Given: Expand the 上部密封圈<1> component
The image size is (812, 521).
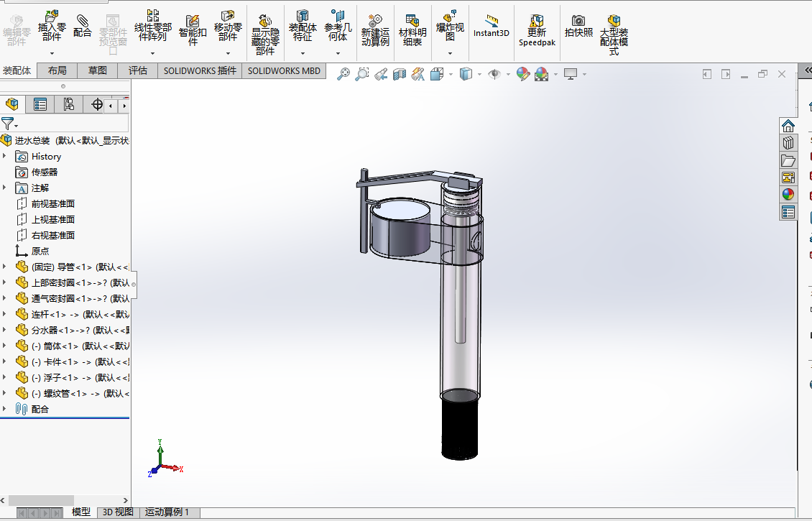Looking at the screenshot, I should coord(4,282).
